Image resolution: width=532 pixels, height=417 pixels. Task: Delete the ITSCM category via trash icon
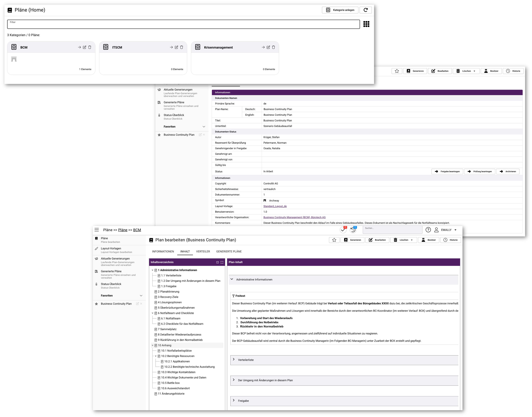click(182, 47)
